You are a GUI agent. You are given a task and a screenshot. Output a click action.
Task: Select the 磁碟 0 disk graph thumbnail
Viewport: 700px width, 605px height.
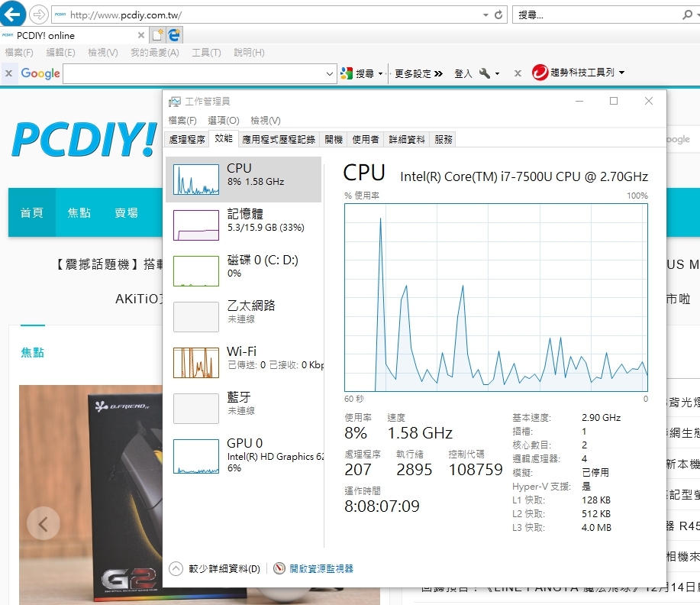[x=196, y=270]
